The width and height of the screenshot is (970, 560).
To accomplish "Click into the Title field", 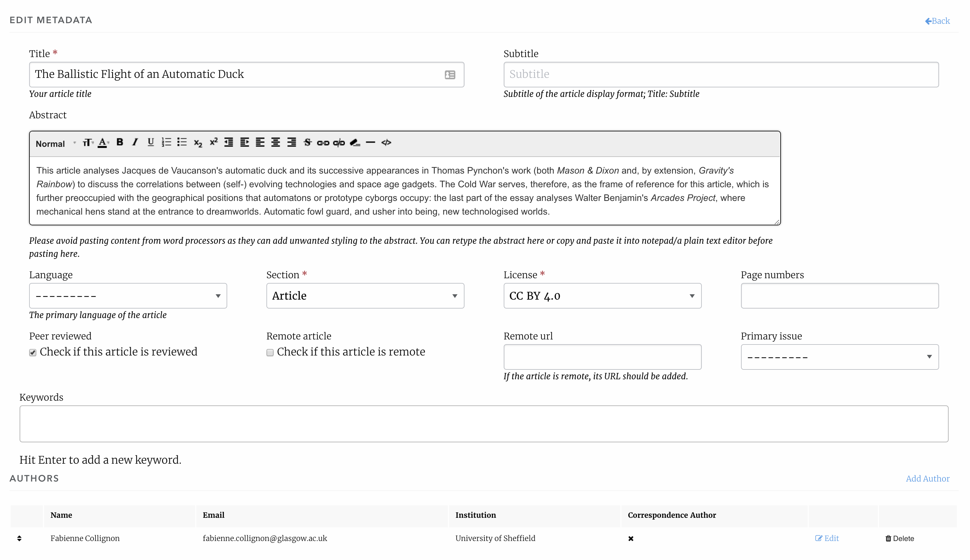I will [247, 75].
